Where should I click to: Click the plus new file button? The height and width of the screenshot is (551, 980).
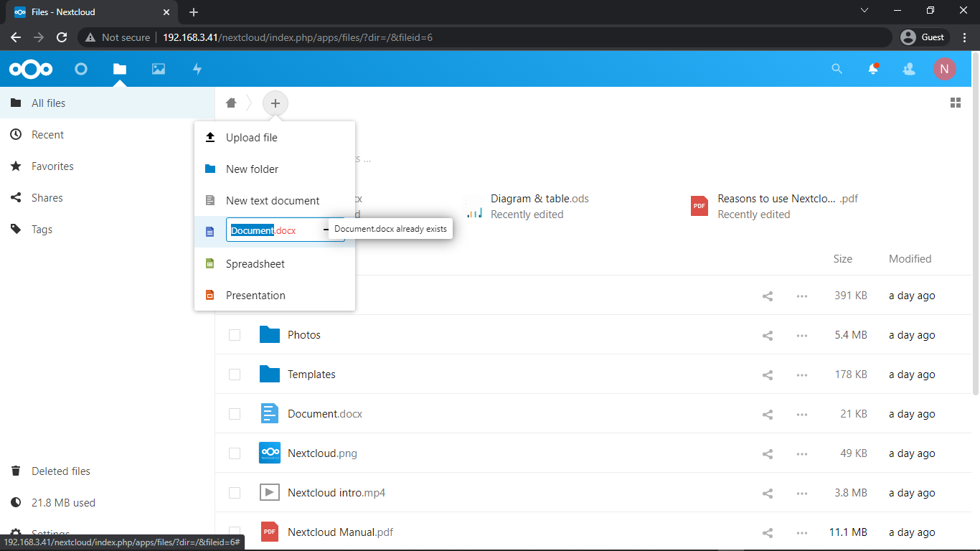tap(275, 103)
